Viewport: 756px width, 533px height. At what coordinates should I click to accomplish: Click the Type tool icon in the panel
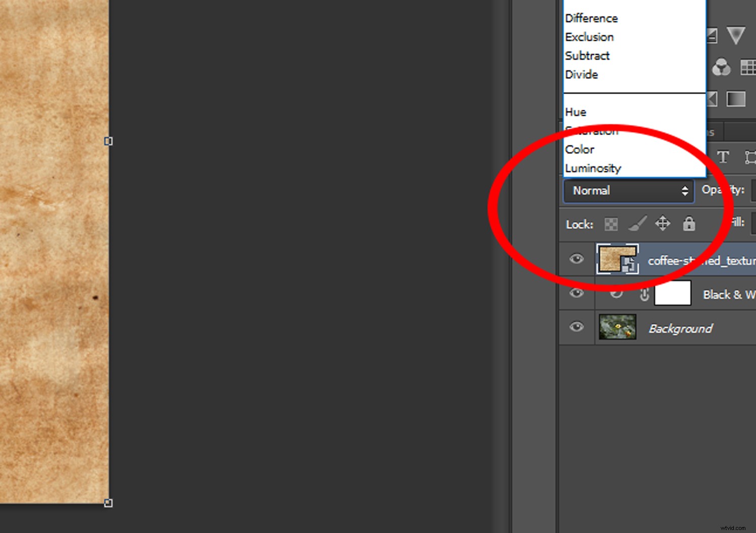tap(723, 157)
